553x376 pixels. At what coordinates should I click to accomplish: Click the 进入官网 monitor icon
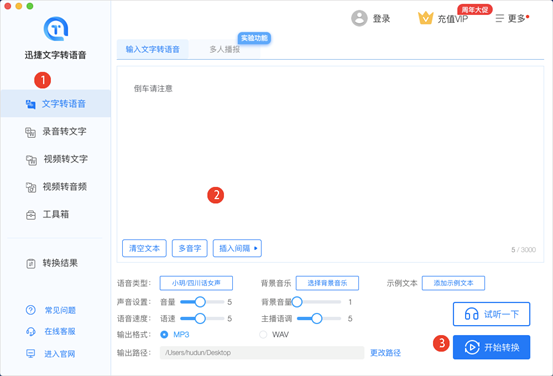[x=31, y=353]
